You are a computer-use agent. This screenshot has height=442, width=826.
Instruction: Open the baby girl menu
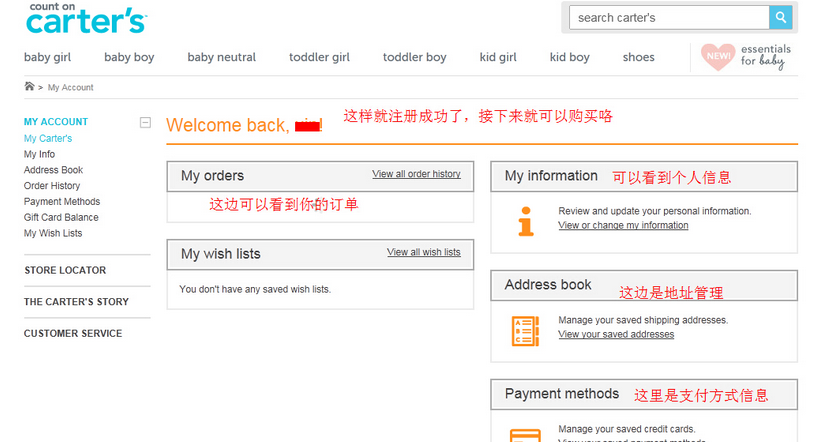coord(47,57)
